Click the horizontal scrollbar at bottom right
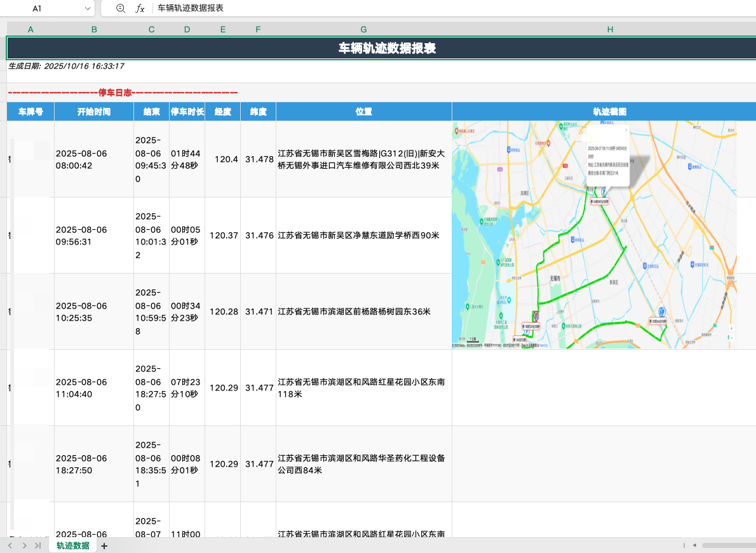Viewport: 756px width, 553px height. click(x=728, y=545)
